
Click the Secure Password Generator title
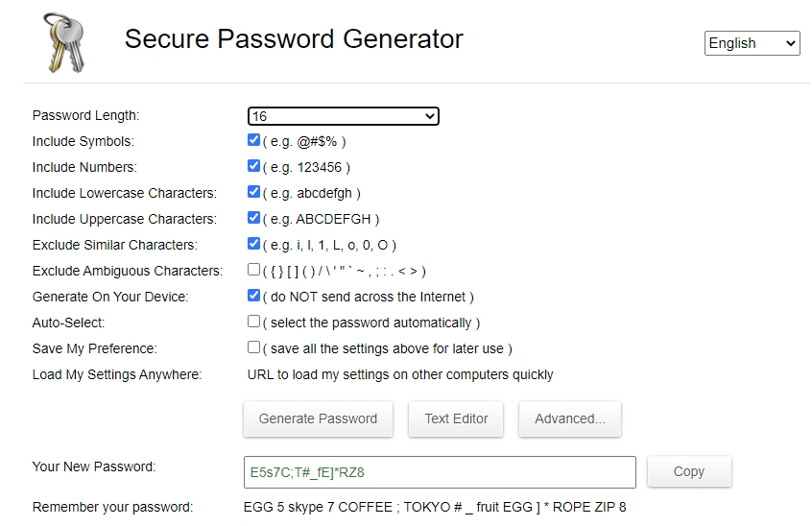click(x=294, y=39)
